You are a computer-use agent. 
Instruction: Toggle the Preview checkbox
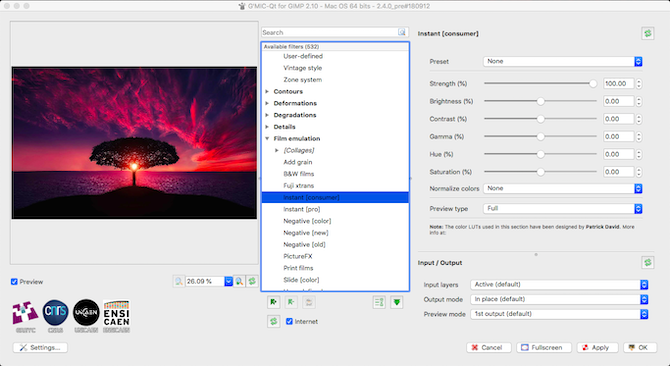point(14,282)
